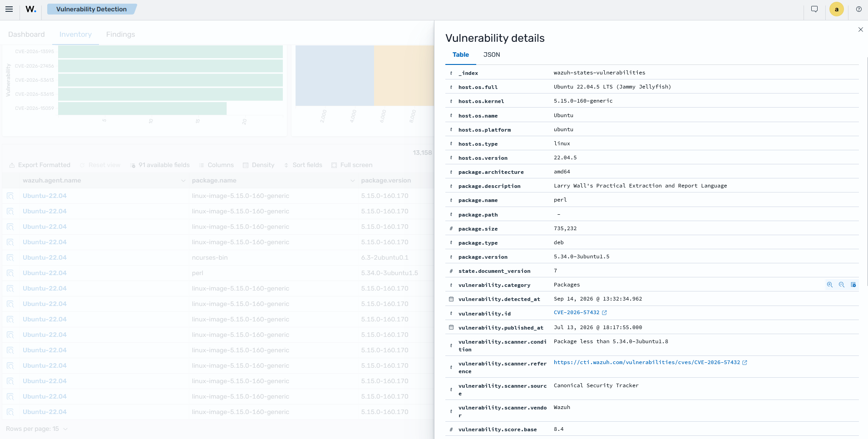Inspect details of the ncurses-bin row
868x439 pixels.
pos(10,257)
